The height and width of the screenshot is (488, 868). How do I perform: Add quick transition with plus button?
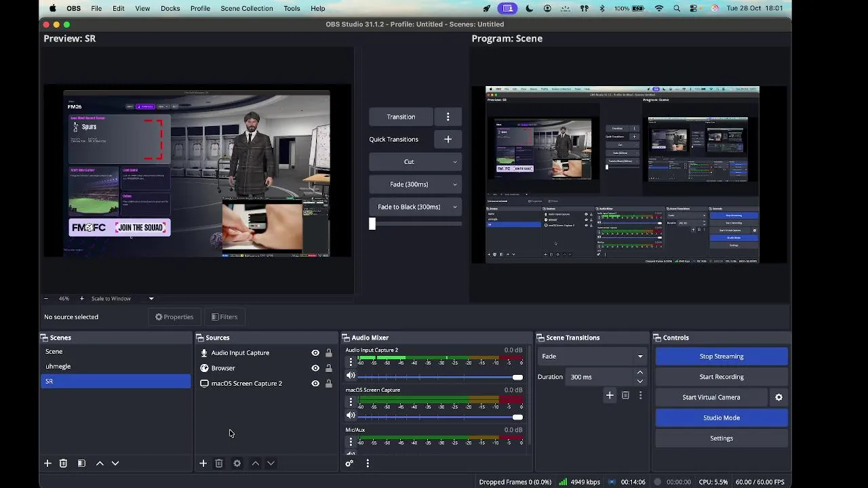pyautogui.click(x=448, y=139)
